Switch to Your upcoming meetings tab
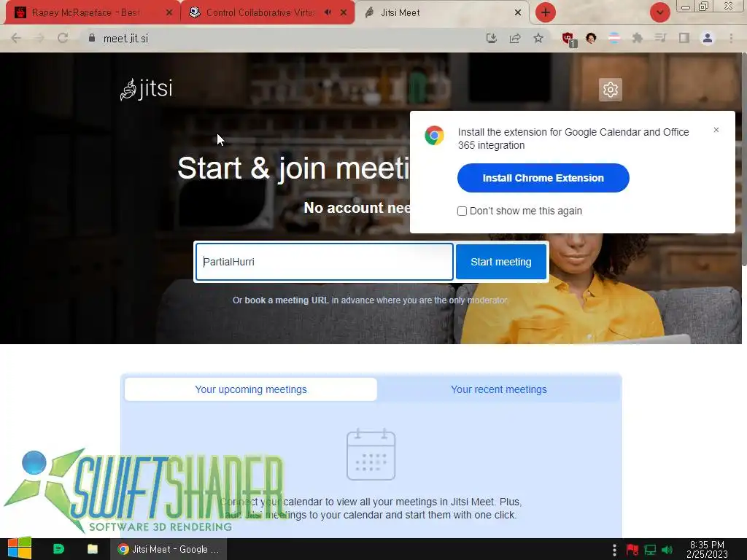747x560 pixels. [251, 389]
